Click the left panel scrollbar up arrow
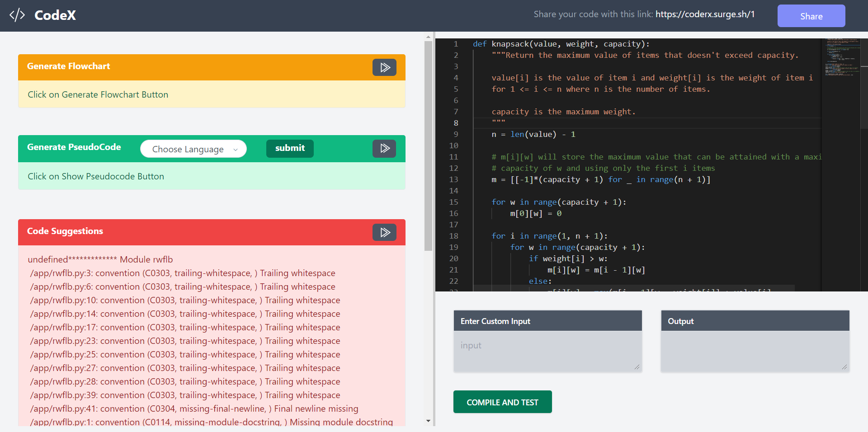 428,37
